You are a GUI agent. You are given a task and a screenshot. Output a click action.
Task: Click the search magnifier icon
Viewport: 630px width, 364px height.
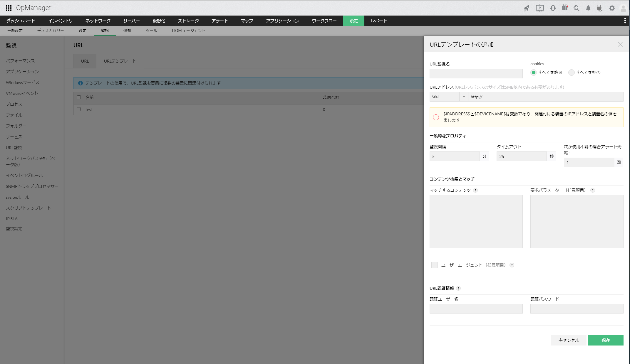[x=577, y=8]
